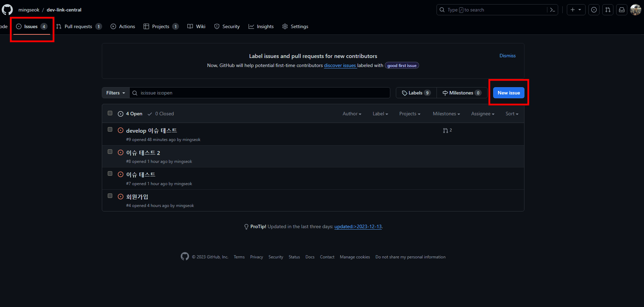Tick the select-all issues checkbox
Image resolution: width=644 pixels, height=307 pixels.
(x=110, y=113)
